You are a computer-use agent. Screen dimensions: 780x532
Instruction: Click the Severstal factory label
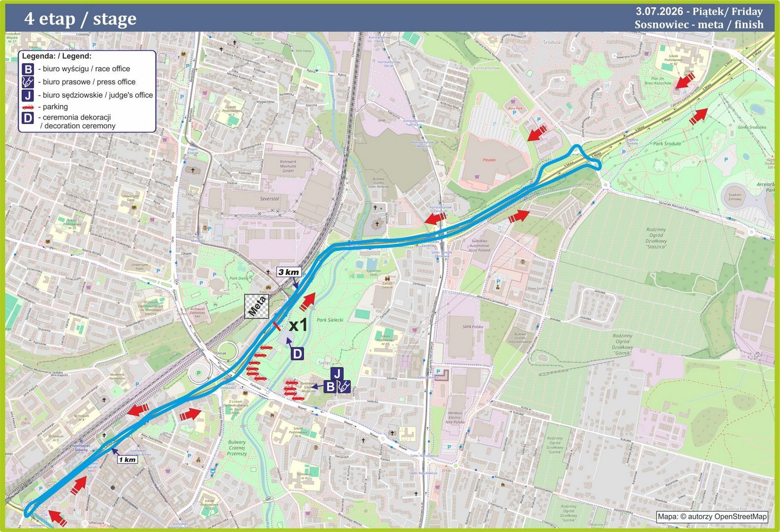270,199
